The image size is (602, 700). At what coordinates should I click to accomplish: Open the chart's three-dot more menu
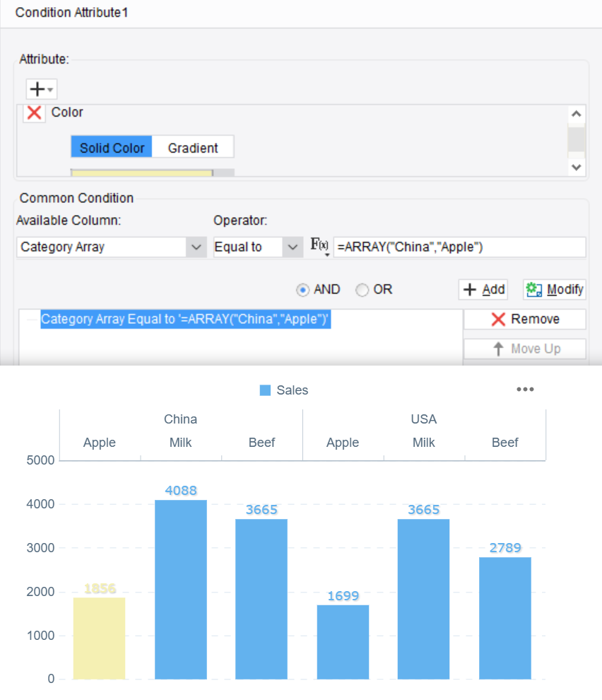(x=525, y=390)
